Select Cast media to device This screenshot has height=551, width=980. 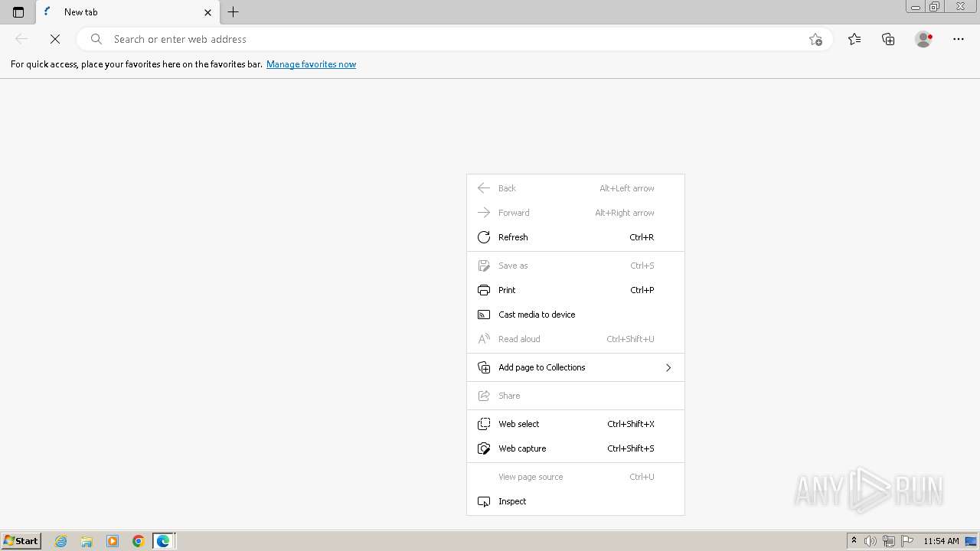576,315
